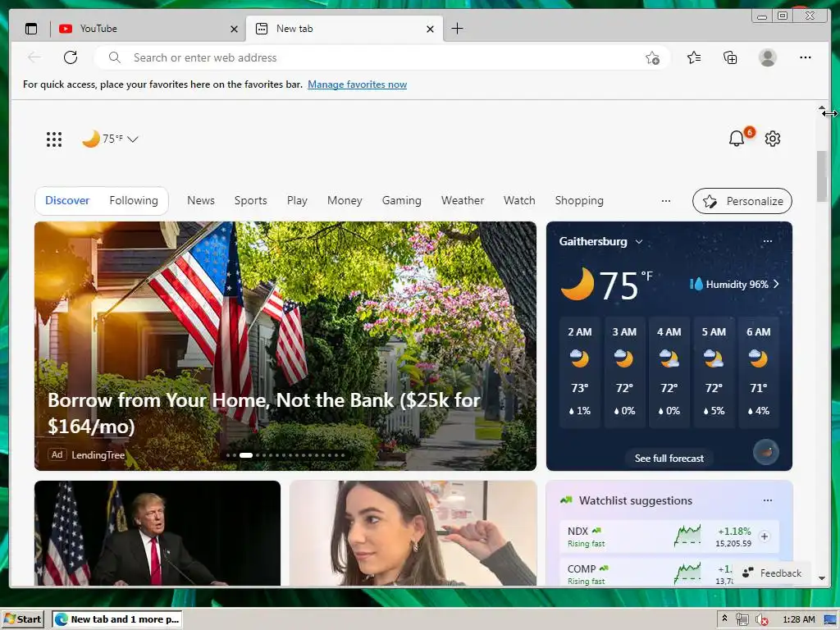Open the Money feed category
The image size is (840, 630).
click(345, 200)
